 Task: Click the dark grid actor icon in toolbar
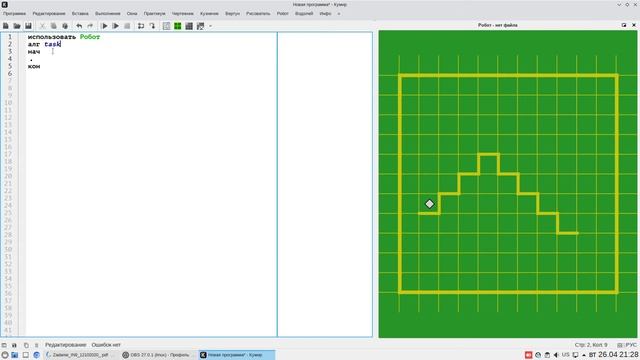[x=189, y=26]
